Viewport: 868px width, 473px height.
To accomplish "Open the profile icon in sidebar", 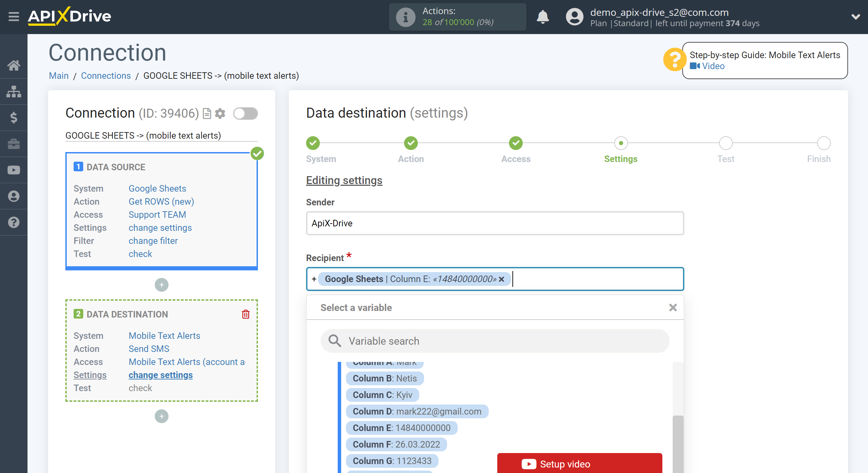I will (x=14, y=196).
